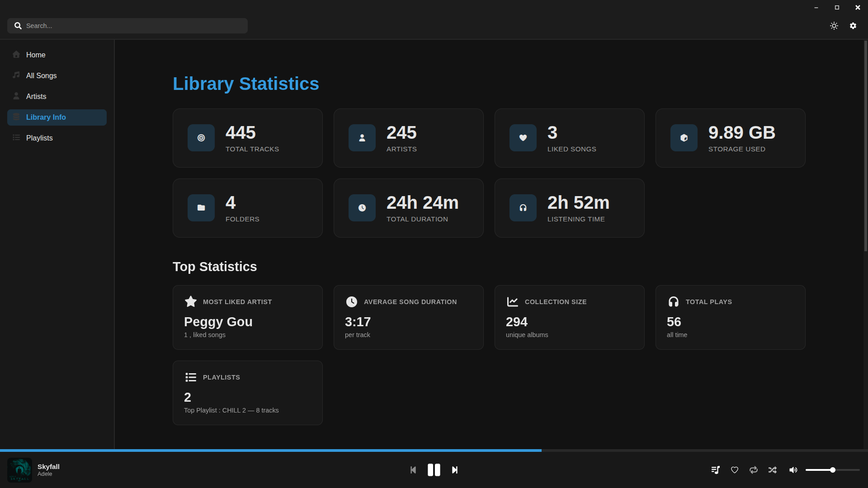Toggle repeat mode
This screenshot has width=868, height=488.
click(754, 470)
